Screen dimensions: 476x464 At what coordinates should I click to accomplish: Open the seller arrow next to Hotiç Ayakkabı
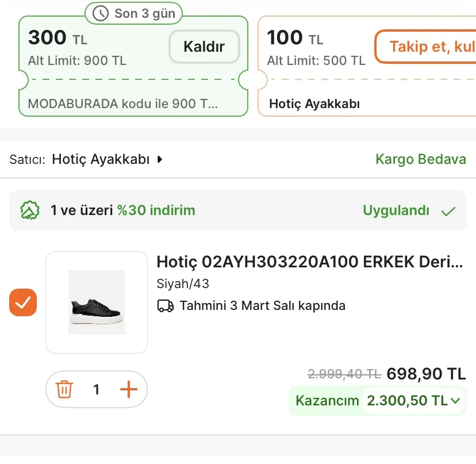pos(160,159)
